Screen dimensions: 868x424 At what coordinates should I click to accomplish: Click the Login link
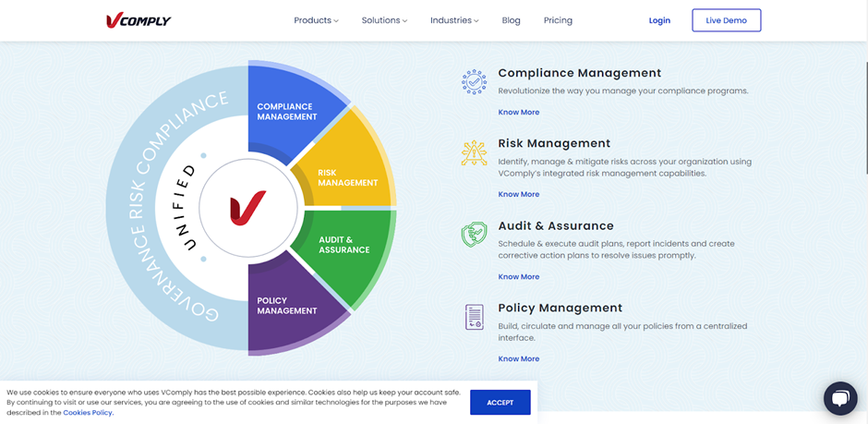[x=659, y=20]
